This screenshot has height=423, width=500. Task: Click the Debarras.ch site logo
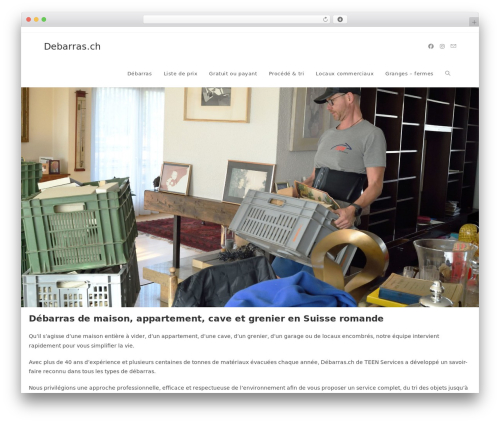coord(72,46)
